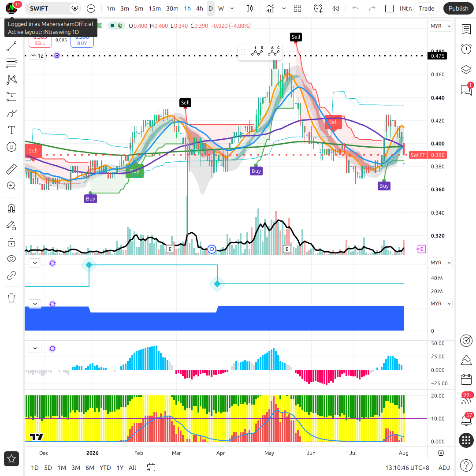476x476 pixels.
Task: Open the forecasting and measurement tools
Action: tap(11, 97)
